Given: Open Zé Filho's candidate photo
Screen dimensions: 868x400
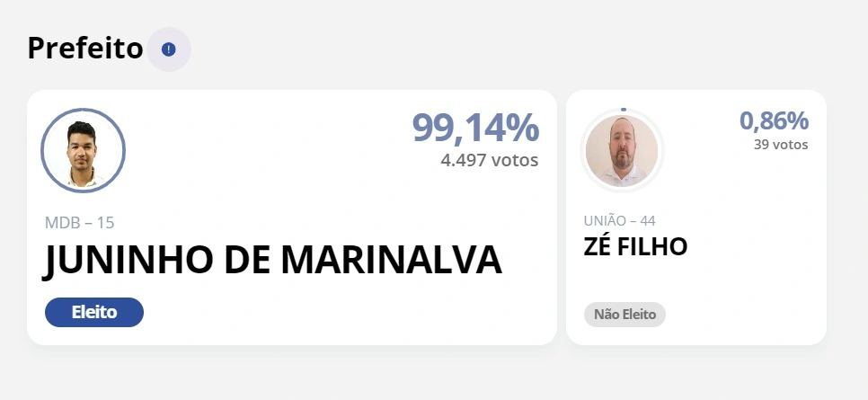Looking at the screenshot, I should click(622, 151).
